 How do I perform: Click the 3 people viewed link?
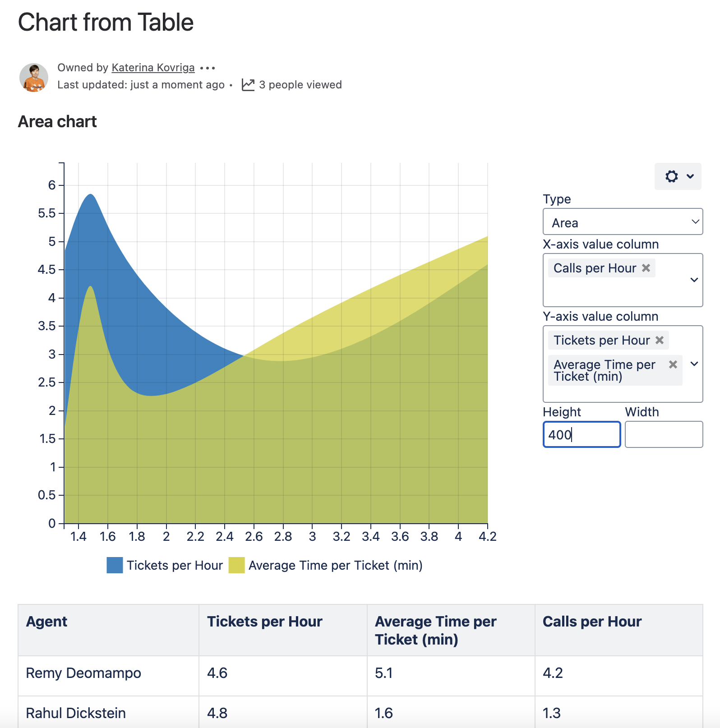(300, 85)
